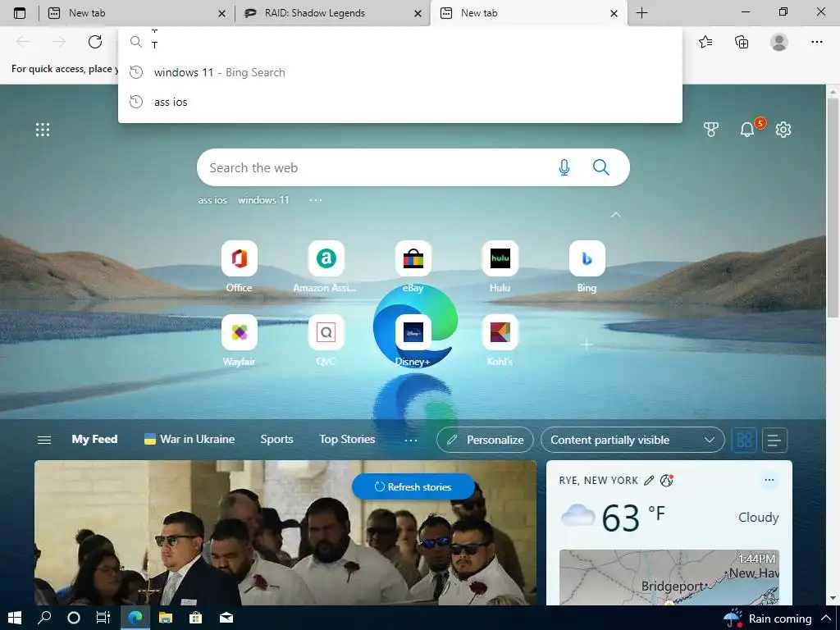Image resolution: width=840 pixels, height=630 pixels.
Task: Select 'ass ios' address bar suggestion
Action: pos(400,102)
